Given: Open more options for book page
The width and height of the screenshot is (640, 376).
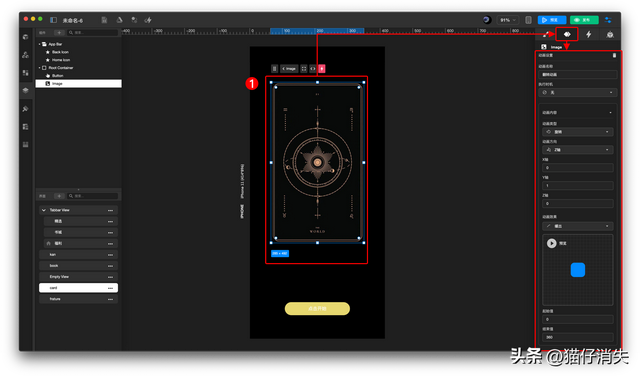Looking at the screenshot, I should [x=110, y=266].
